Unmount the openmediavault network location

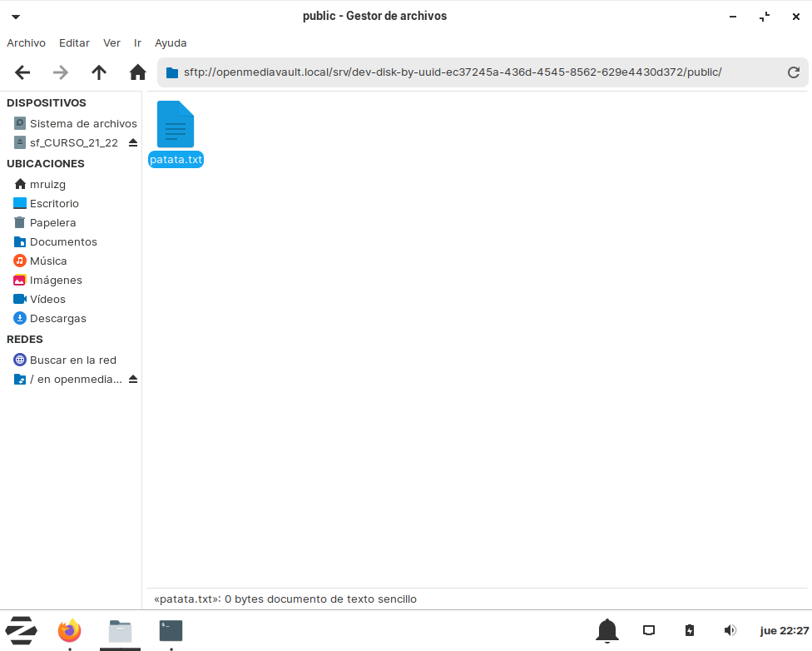point(133,380)
